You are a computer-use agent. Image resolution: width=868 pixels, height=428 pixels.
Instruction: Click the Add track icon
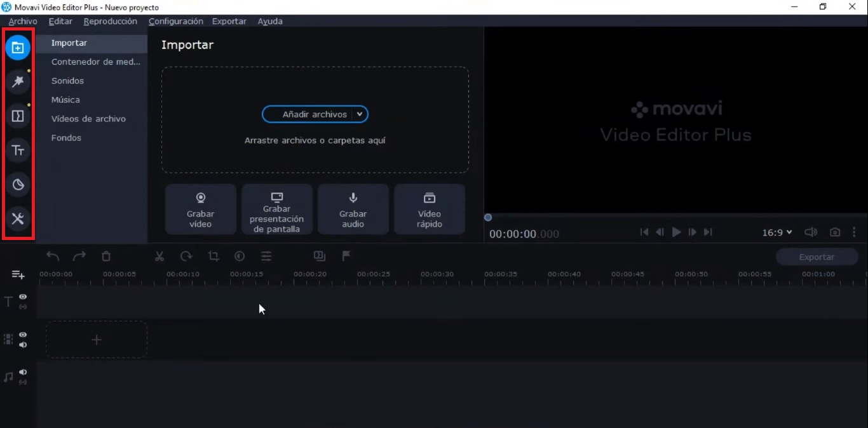point(18,275)
